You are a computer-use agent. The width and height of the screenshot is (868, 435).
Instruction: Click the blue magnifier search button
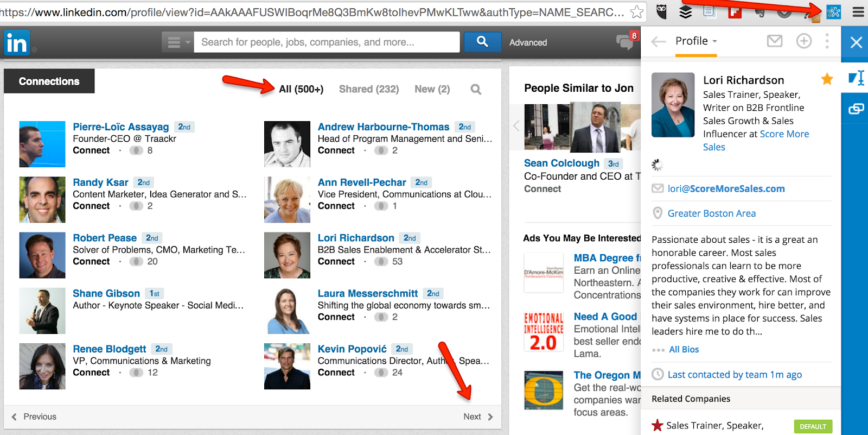point(482,42)
